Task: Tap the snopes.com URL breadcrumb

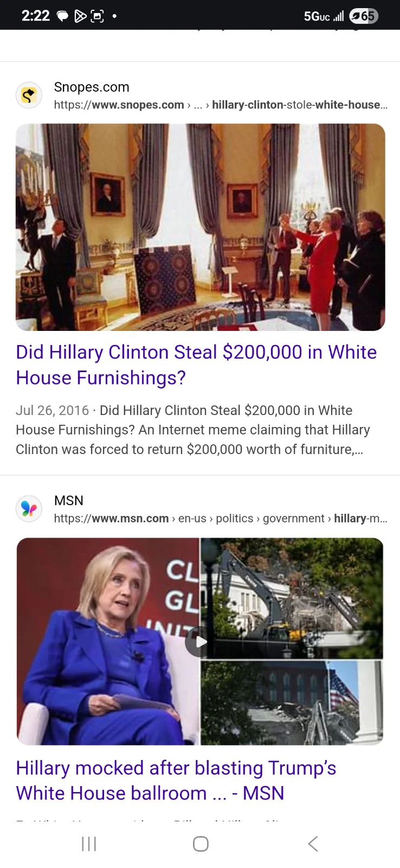Action: (221, 105)
